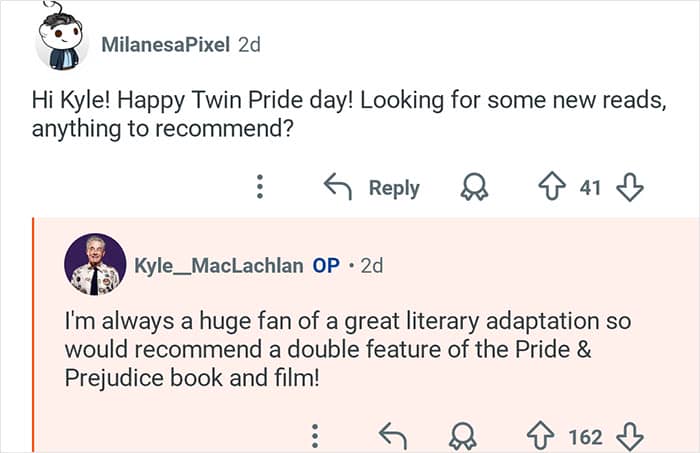
Task: Click the 2d timestamp beside the OP label
Action: [x=371, y=266]
